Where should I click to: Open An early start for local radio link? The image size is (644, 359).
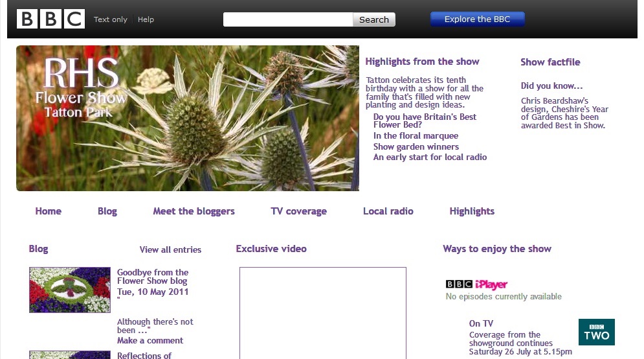point(430,157)
